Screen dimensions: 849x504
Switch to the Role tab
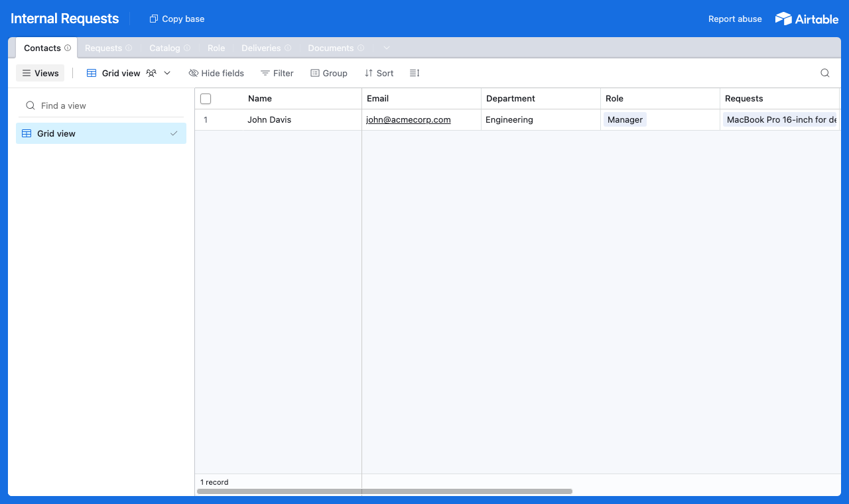click(216, 48)
